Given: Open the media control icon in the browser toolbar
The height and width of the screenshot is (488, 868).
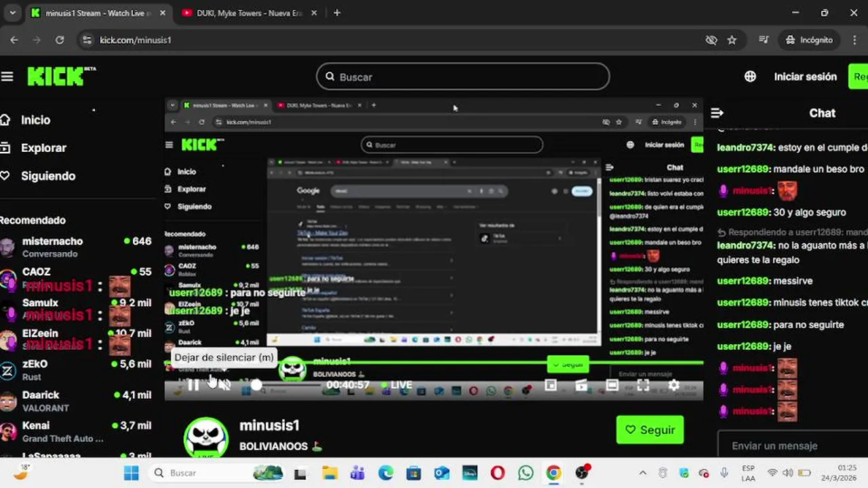Looking at the screenshot, I should [764, 40].
